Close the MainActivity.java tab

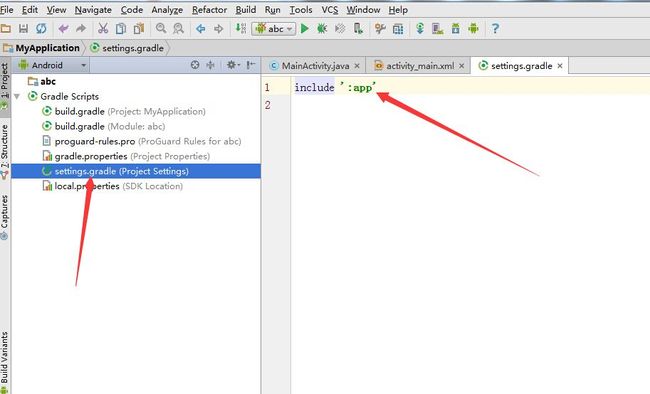357,66
